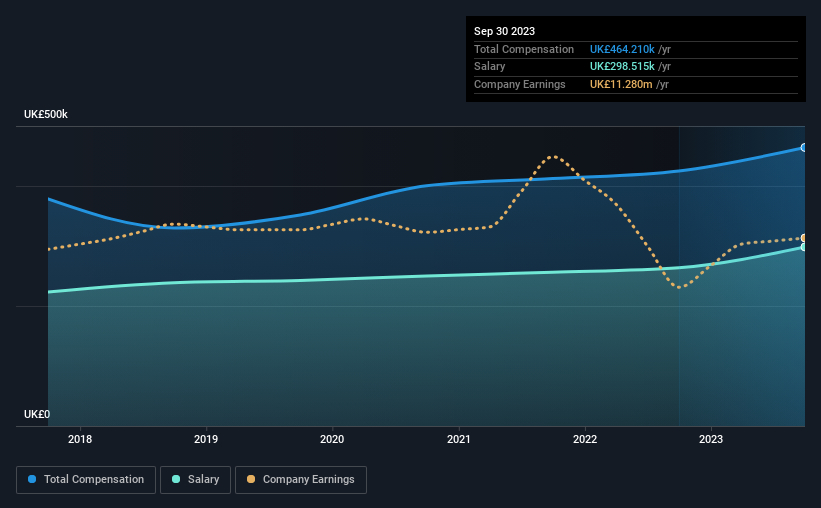Click the orange Company Earnings legend dot
This screenshot has width=821, height=508.
[x=251, y=479]
